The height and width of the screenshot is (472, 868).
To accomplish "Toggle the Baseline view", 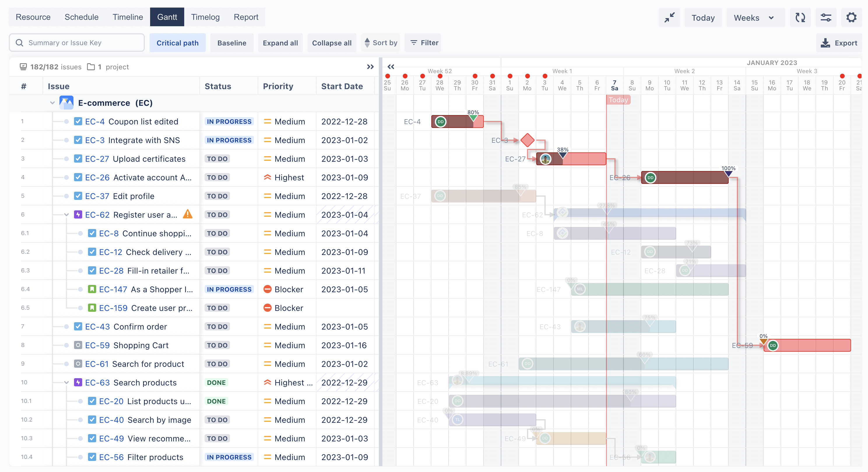I will pyautogui.click(x=231, y=43).
